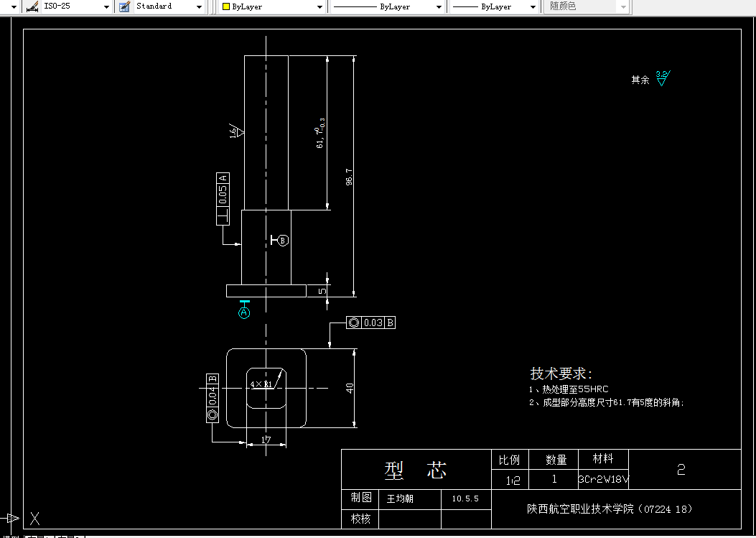The height and width of the screenshot is (538, 756).
Task: Select the datum B symbol on the part
Action: click(x=280, y=240)
